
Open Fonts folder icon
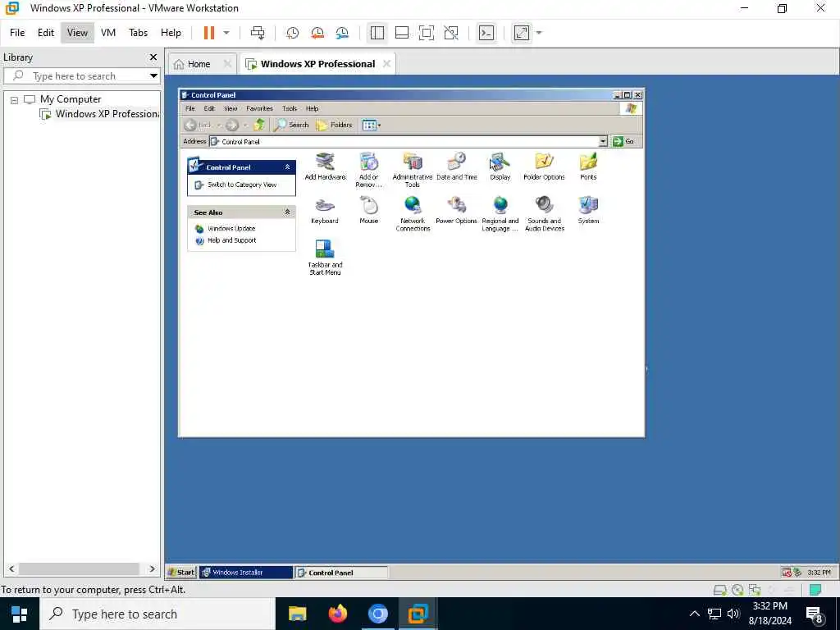point(588,166)
